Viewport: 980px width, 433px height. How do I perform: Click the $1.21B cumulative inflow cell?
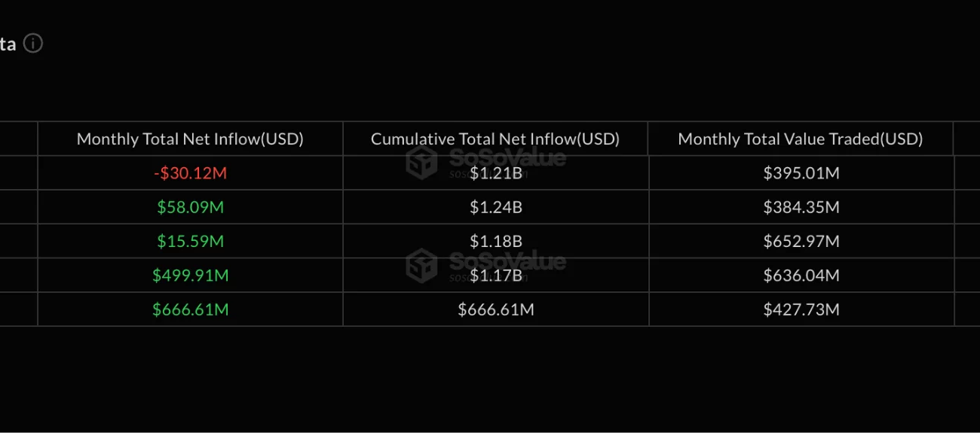(x=495, y=174)
